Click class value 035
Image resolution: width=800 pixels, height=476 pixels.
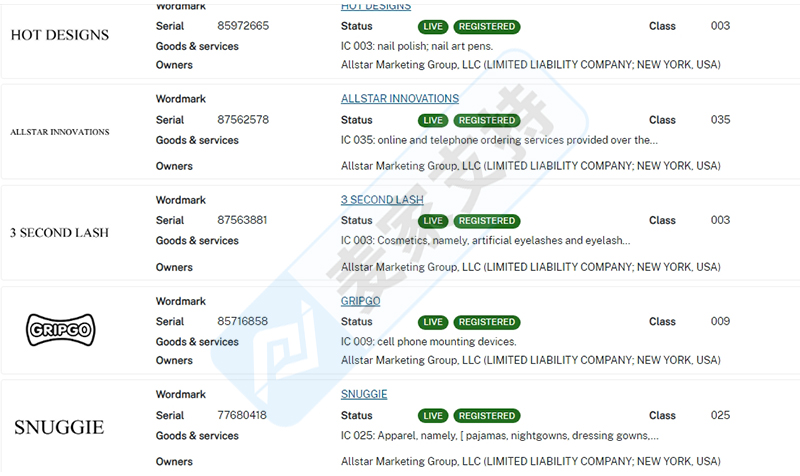click(x=720, y=119)
